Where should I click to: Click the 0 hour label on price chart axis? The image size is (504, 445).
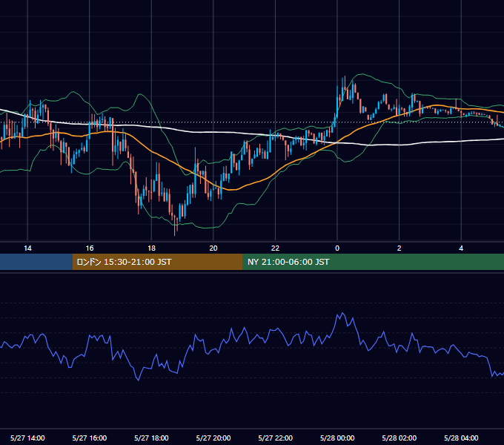337,248
